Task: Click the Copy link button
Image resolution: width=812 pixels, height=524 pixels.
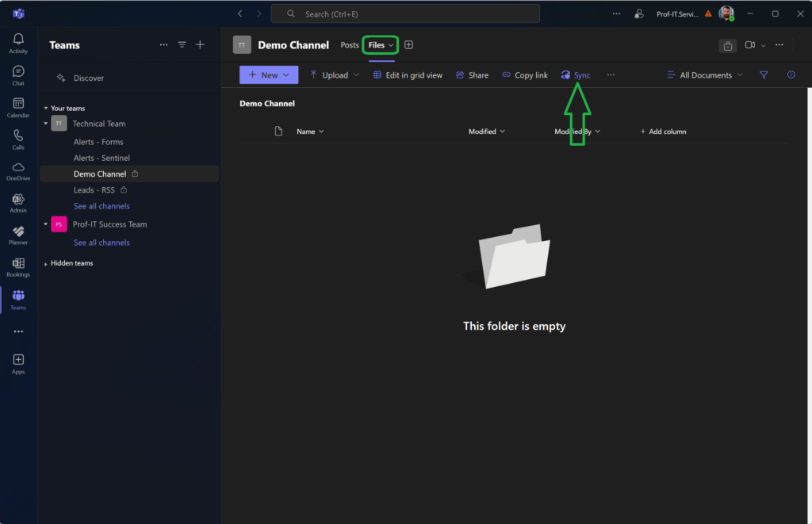Action: click(525, 75)
